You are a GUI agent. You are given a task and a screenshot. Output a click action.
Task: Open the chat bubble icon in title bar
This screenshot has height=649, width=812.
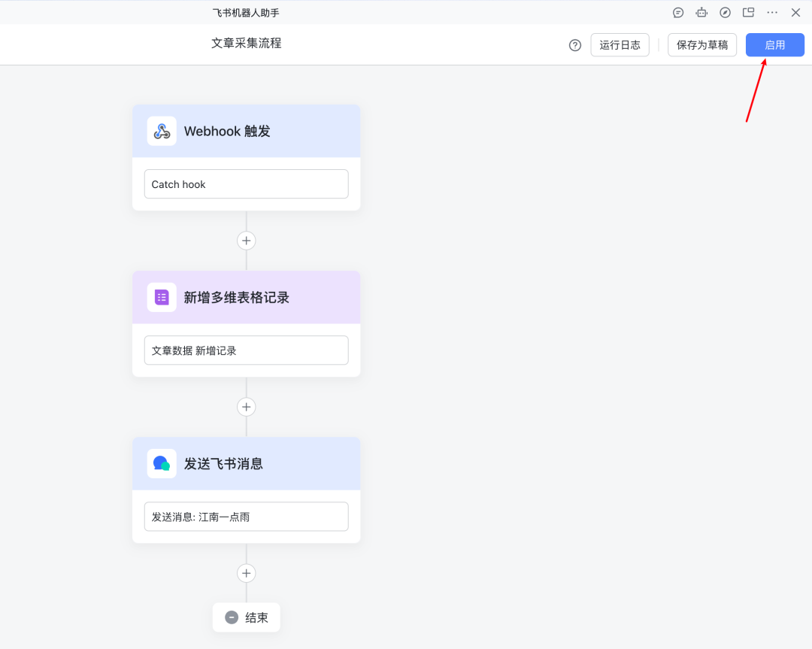pyautogui.click(x=678, y=13)
